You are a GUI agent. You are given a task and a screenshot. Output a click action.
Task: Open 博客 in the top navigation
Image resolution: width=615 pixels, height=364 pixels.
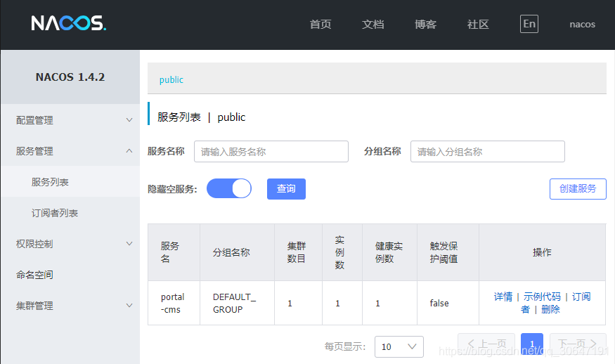click(425, 25)
